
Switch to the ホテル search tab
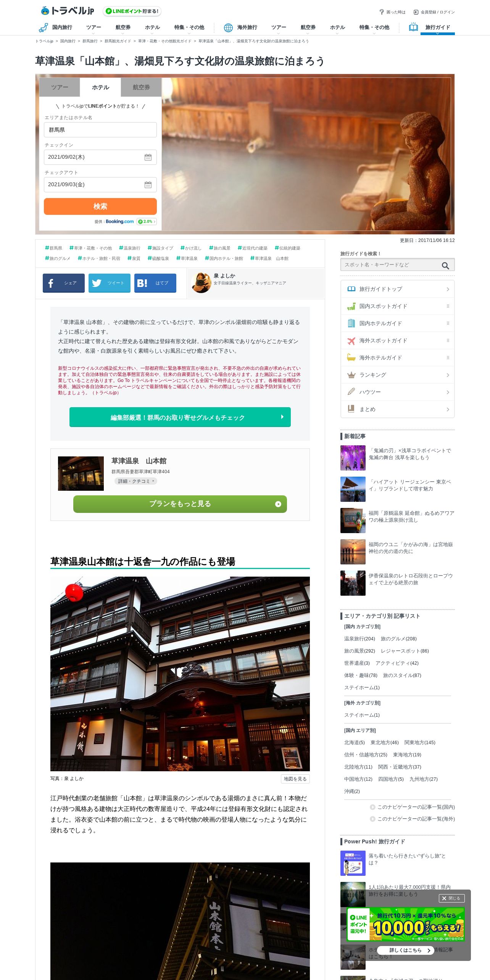100,87
